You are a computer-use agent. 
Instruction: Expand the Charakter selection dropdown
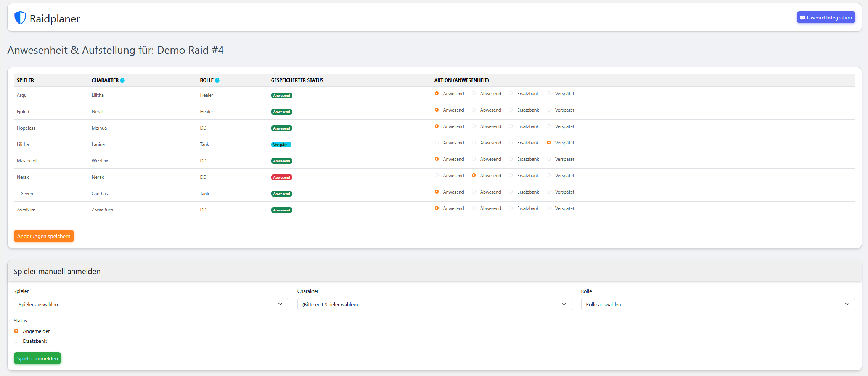434,304
